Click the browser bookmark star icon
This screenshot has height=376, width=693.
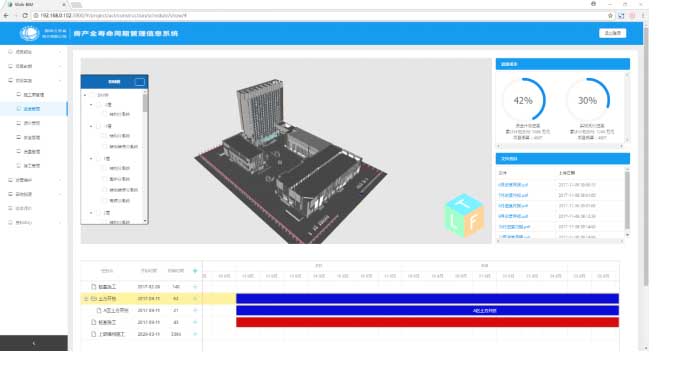(x=610, y=15)
